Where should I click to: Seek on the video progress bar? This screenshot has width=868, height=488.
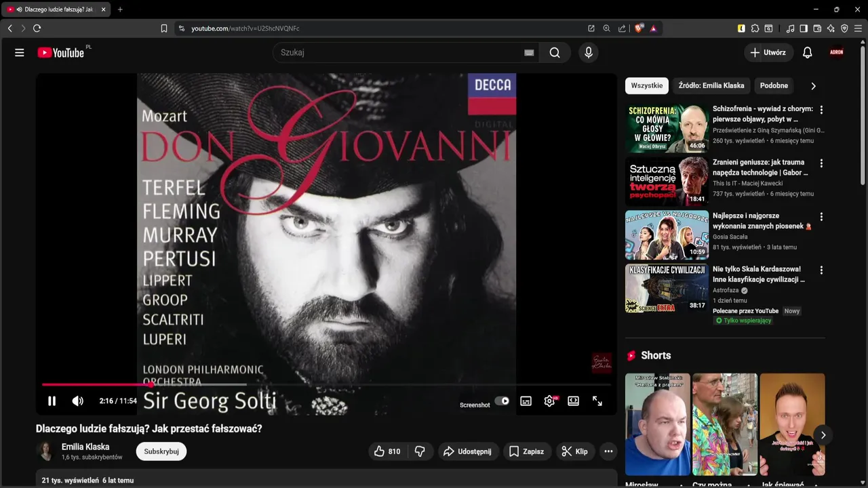coord(326,384)
